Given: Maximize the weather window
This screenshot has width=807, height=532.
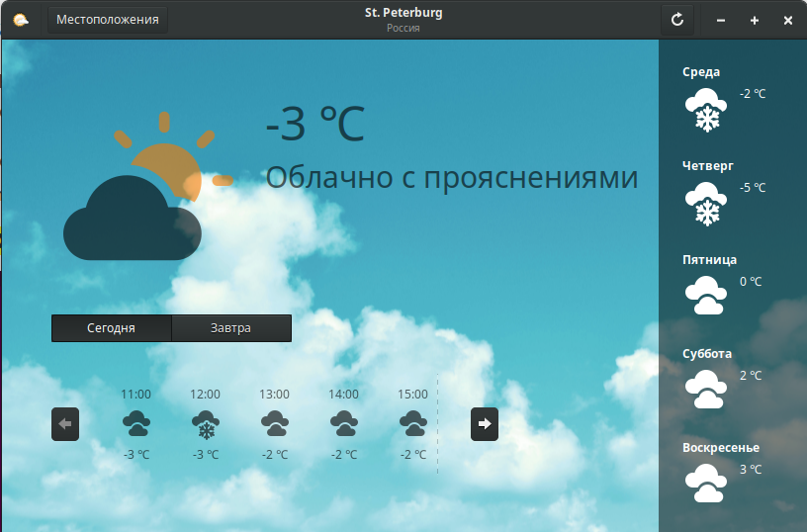Looking at the screenshot, I should click(x=755, y=21).
